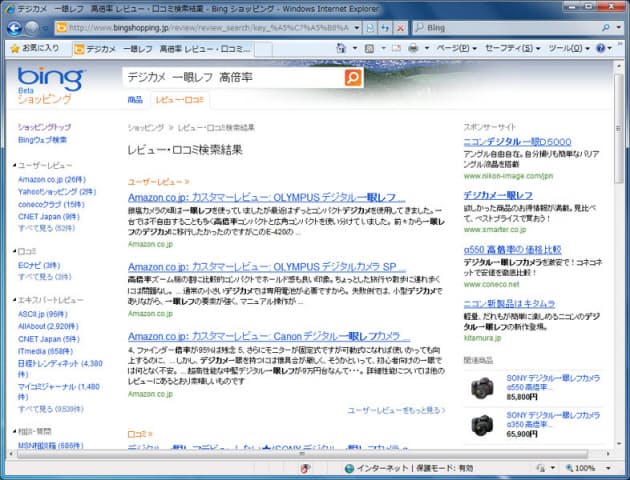This screenshot has width=630, height=480.
Task: Click インターネット 保護モード zone status
Action: click(409, 468)
